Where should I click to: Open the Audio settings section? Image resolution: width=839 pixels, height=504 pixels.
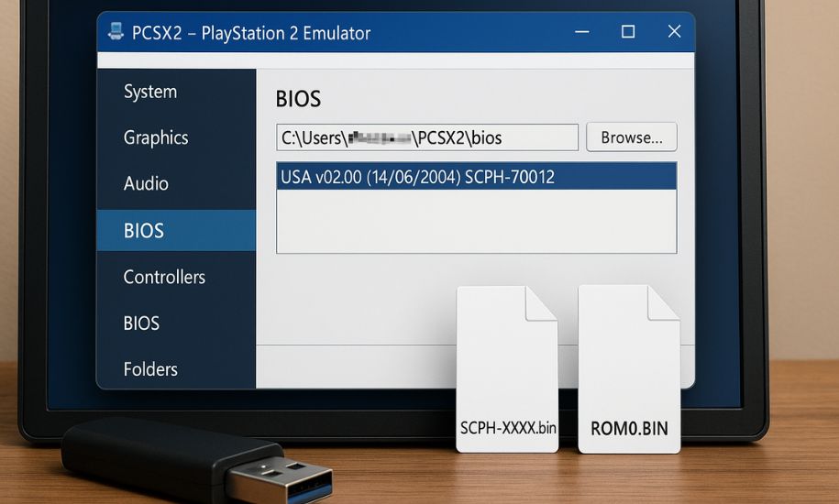pyautogui.click(x=146, y=184)
